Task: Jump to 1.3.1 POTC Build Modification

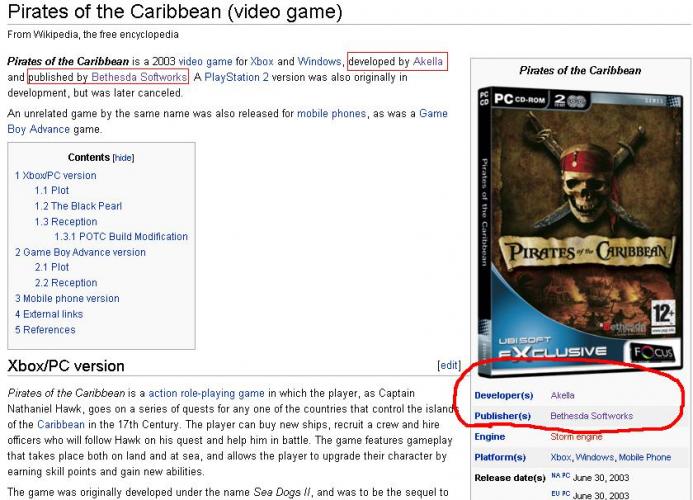Action: [121, 237]
